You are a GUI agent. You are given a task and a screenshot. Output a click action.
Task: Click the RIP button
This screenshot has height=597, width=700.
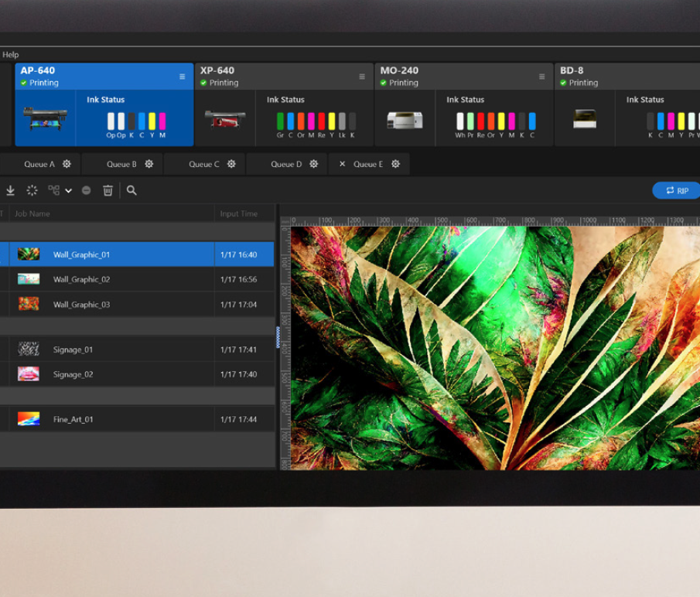676,190
